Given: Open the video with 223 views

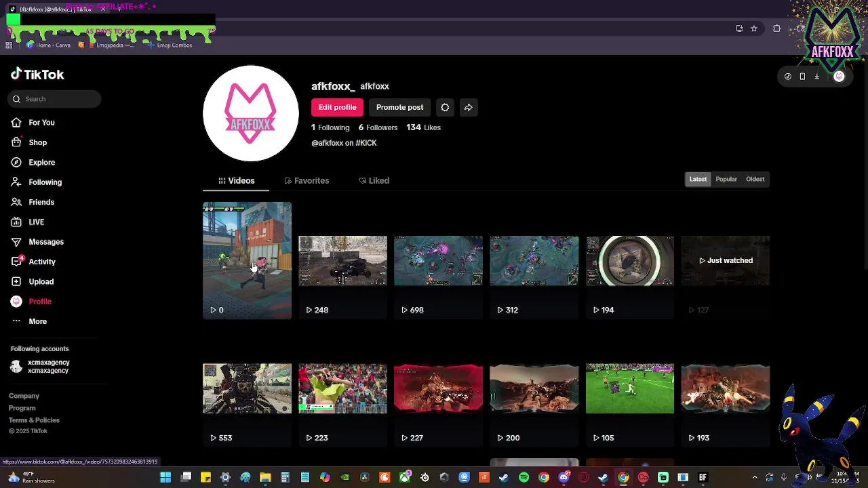Looking at the screenshot, I should (342, 388).
